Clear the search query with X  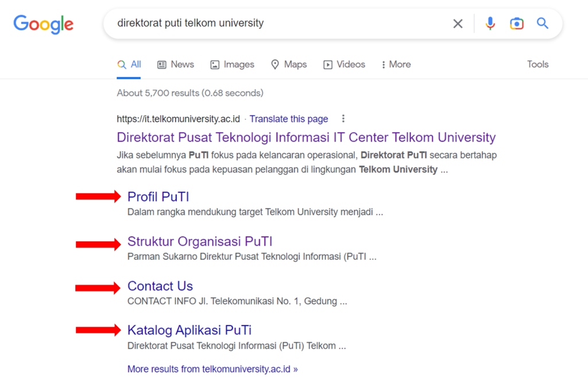click(x=458, y=24)
